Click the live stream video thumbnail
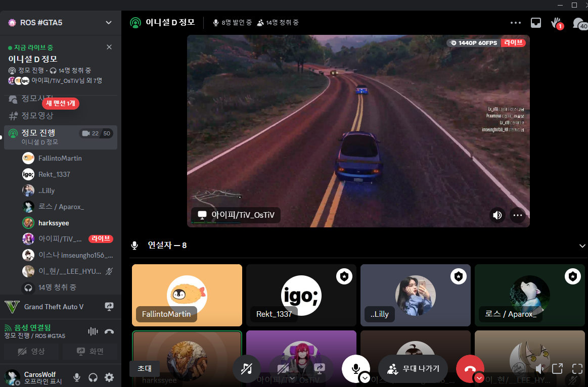Image resolution: width=588 pixels, height=387 pixels. [358, 131]
